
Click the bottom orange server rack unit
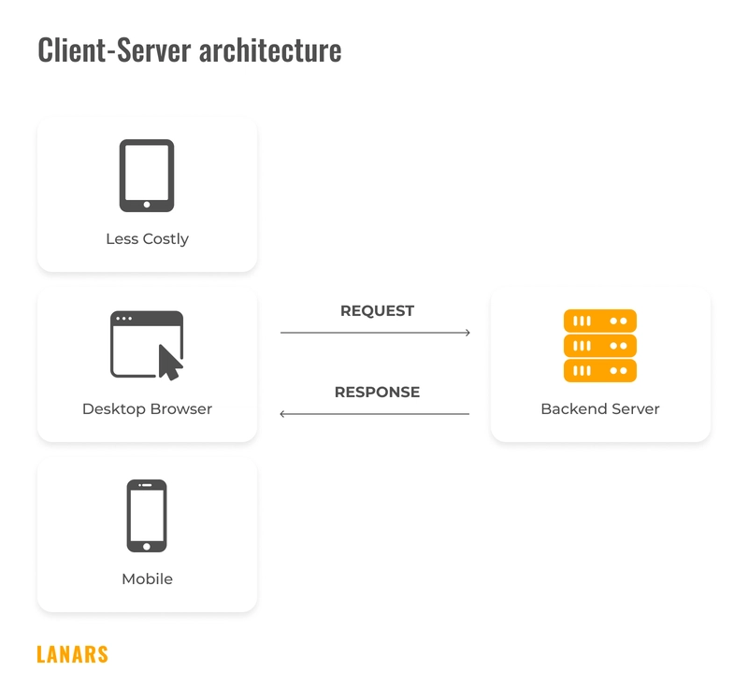point(599,371)
